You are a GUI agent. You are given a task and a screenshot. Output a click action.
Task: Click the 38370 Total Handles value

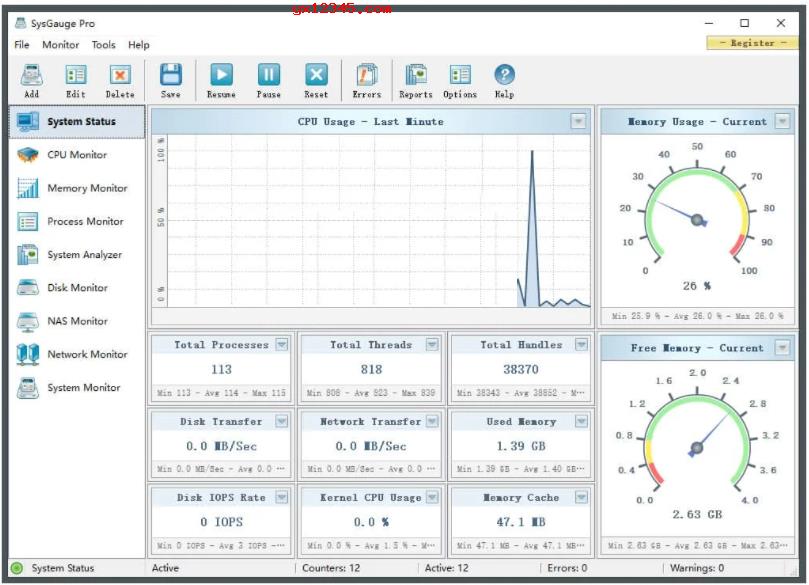tap(521, 369)
